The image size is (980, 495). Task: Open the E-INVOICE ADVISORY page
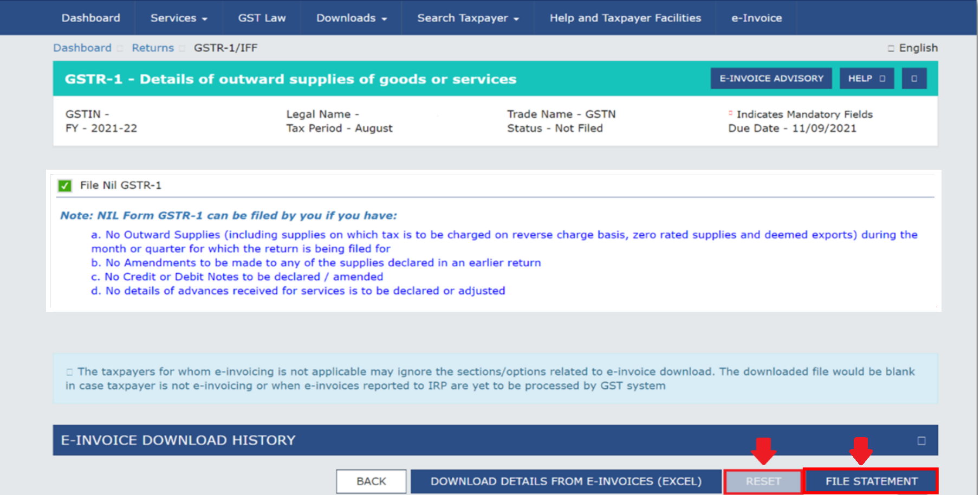(771, 78)
